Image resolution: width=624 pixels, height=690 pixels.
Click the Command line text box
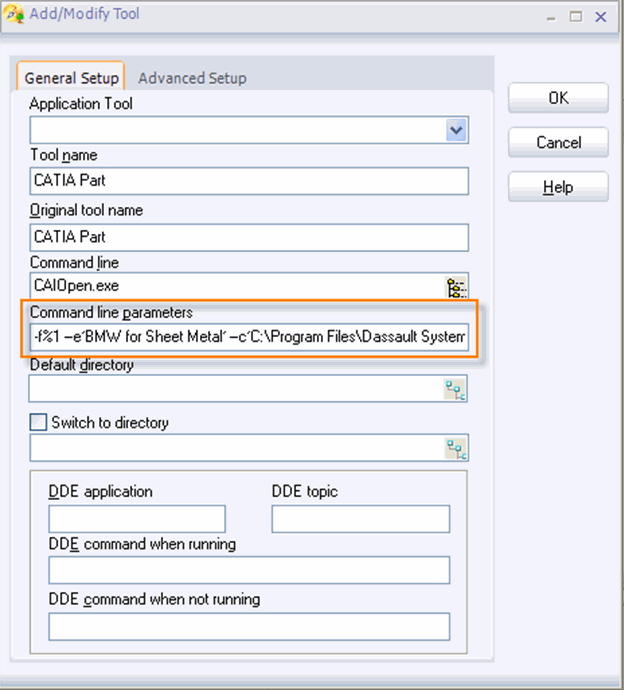pyautogui.click(x=235, y=287)
